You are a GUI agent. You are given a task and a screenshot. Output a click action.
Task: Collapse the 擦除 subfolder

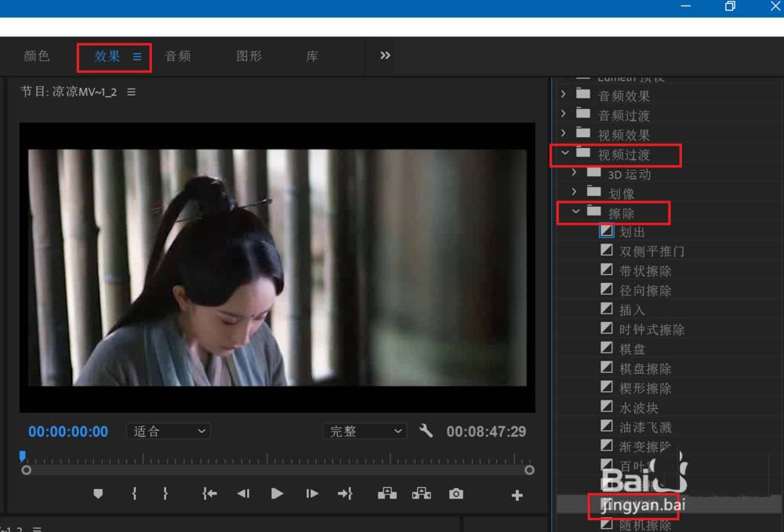(x=575, y=212)
